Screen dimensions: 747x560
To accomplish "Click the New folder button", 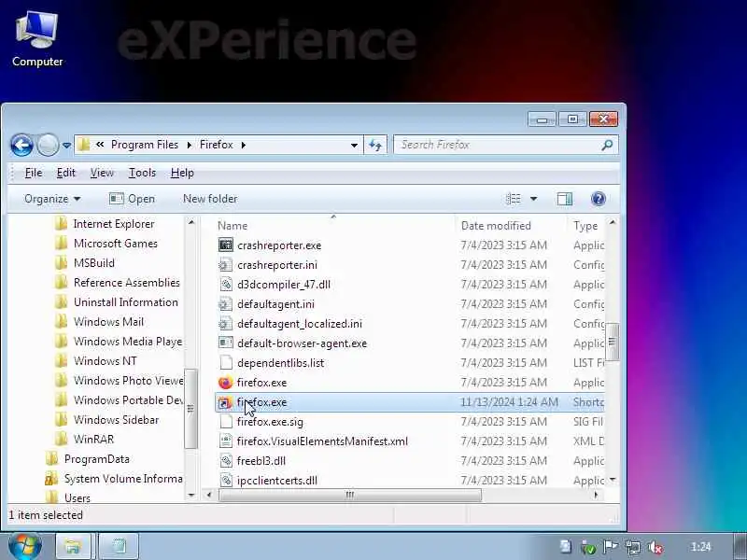I will pos(210,199).
